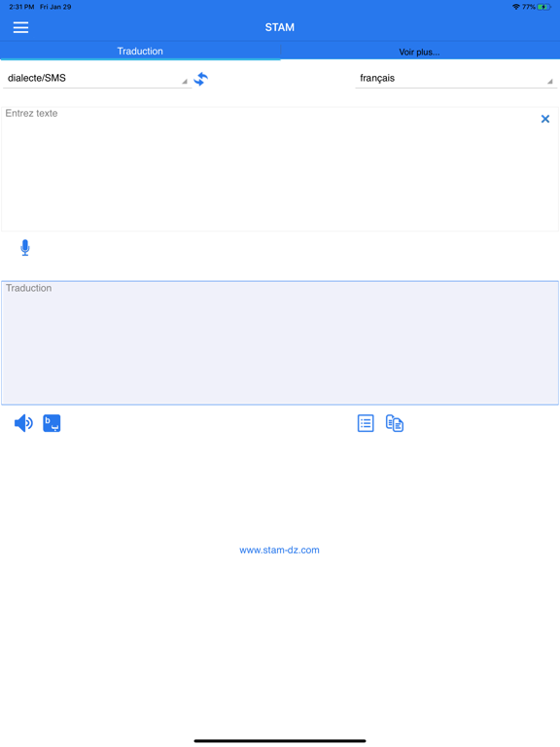The width and height of the screenshot is (560, 747).
Task: Open the list view icon
Action: 366,423
